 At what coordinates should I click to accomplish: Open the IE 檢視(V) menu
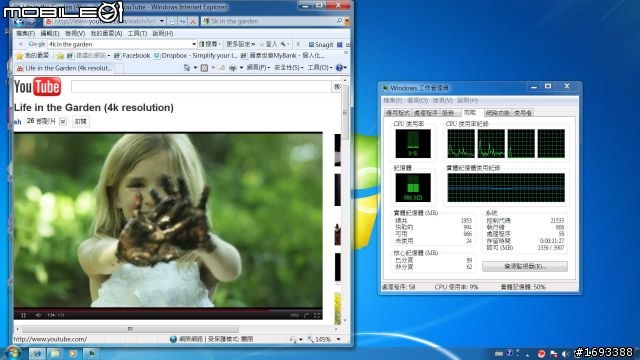(75, 33)
